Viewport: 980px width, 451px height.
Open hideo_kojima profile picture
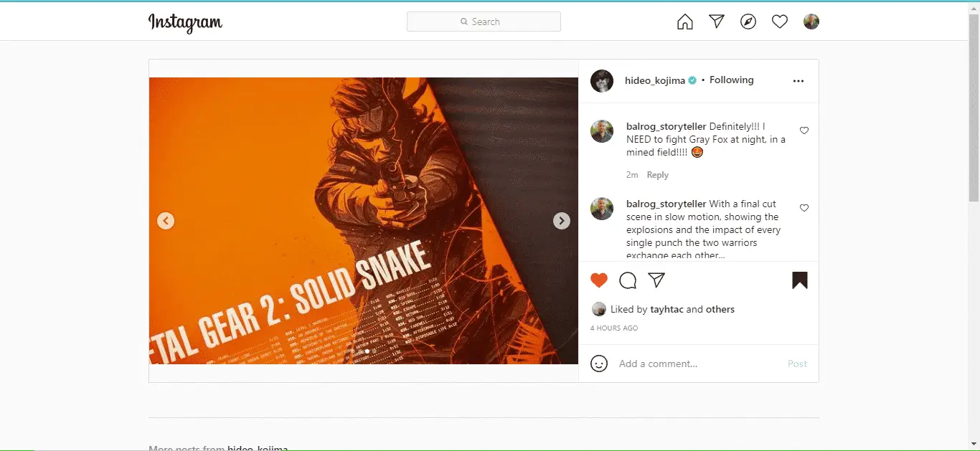[602, 81]
